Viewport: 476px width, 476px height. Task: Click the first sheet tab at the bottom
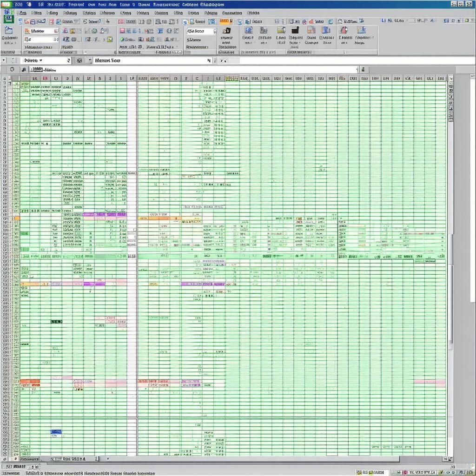click(30, 459)
